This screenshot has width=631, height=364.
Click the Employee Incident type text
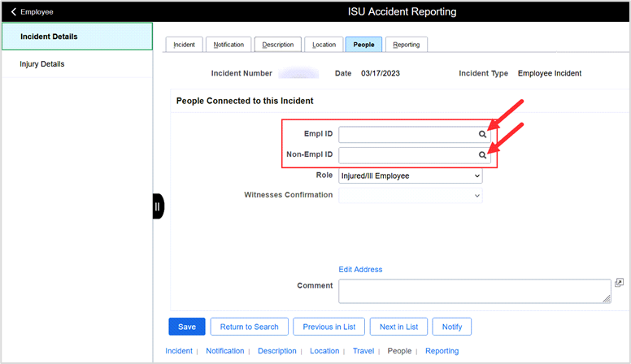click(550, 73)
